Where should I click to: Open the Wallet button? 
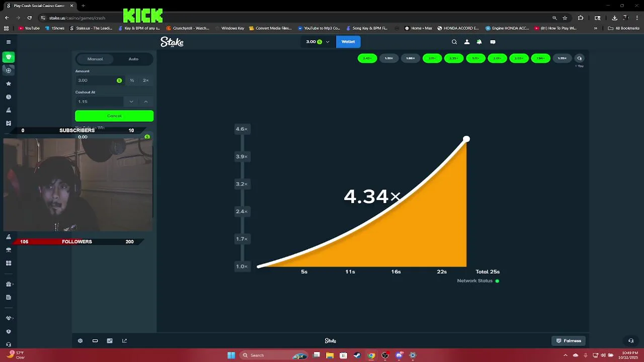click(x=348, y=42)
